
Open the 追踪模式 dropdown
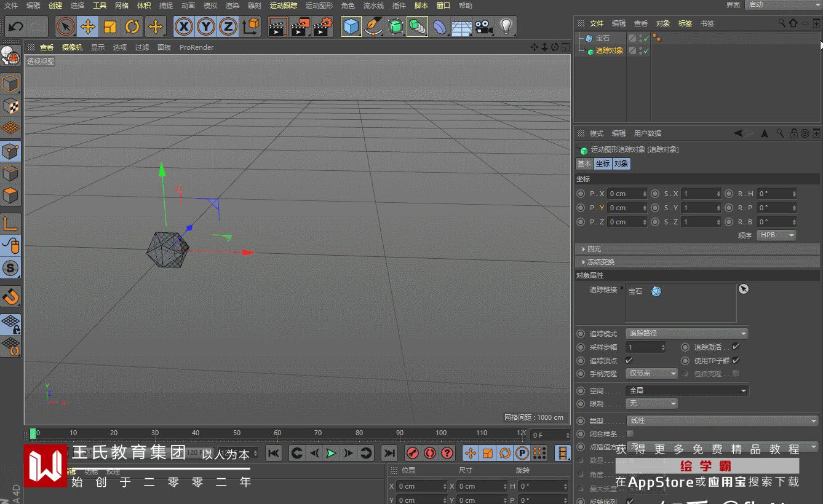point(686,333)
